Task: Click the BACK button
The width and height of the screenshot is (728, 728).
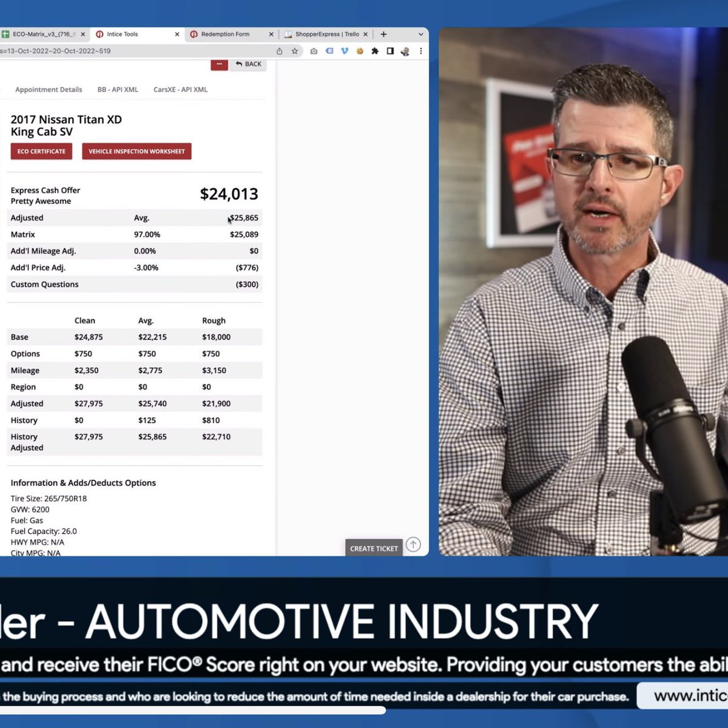Action: pyautogui.click(x=249, y=64)
